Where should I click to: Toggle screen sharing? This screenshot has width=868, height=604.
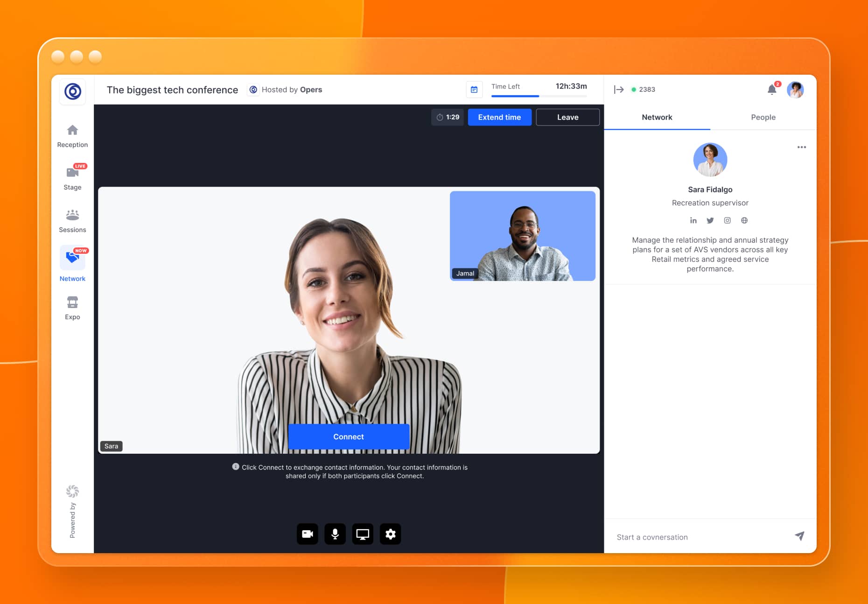(363, 534)
